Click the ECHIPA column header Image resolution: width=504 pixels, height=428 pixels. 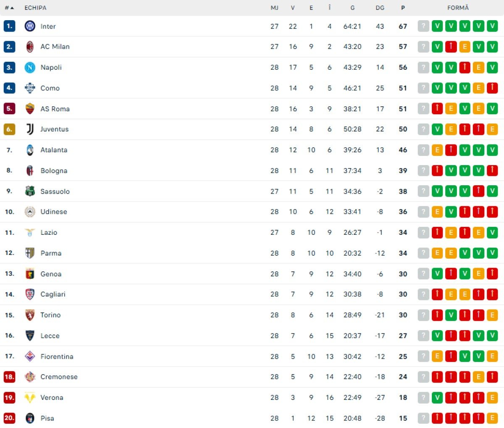point(35,8)
